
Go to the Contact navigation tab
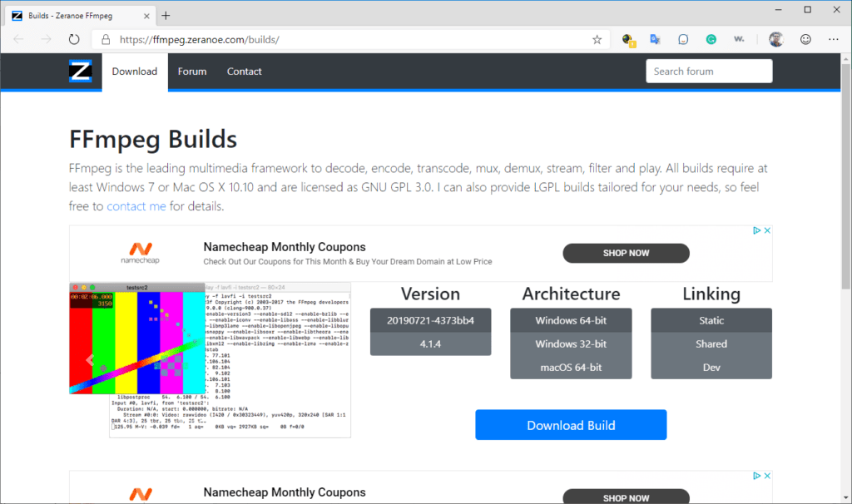pos(245,72)
